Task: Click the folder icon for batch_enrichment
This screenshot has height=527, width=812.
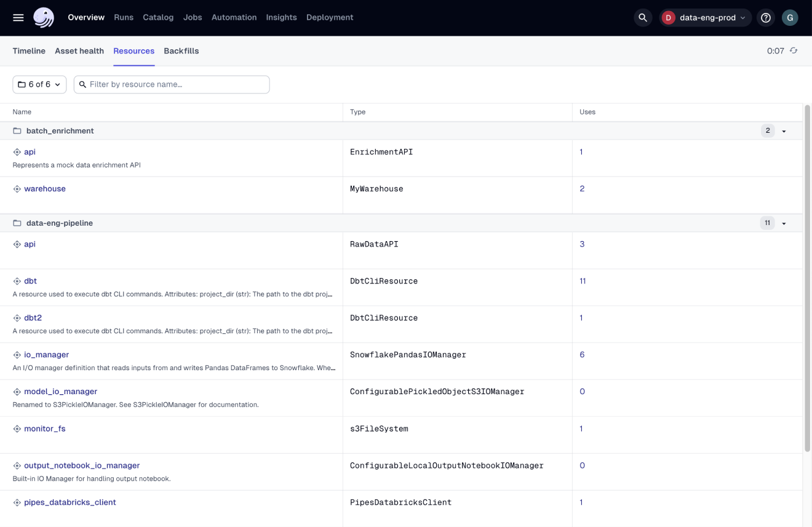Action: (18, 130)
